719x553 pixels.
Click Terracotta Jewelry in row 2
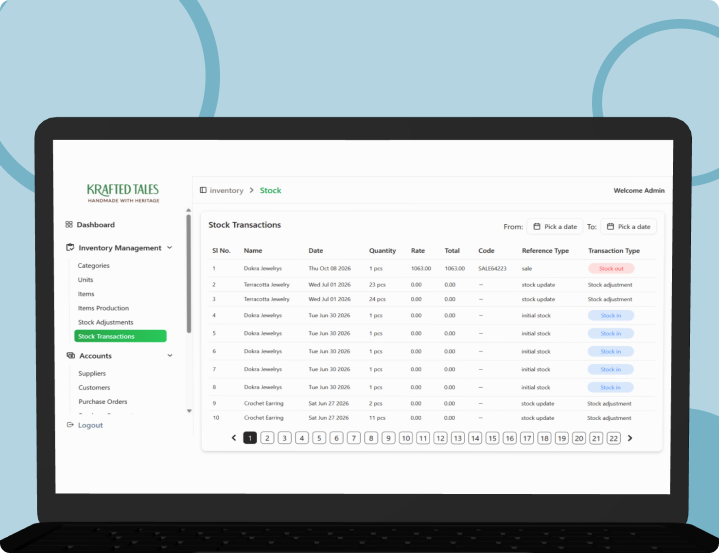266,285
